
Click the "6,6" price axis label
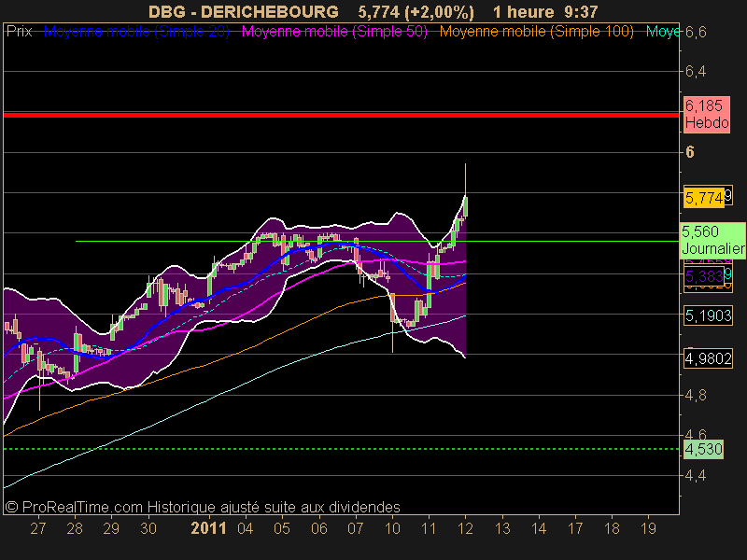pyautogui.click(x=696, y=32)
